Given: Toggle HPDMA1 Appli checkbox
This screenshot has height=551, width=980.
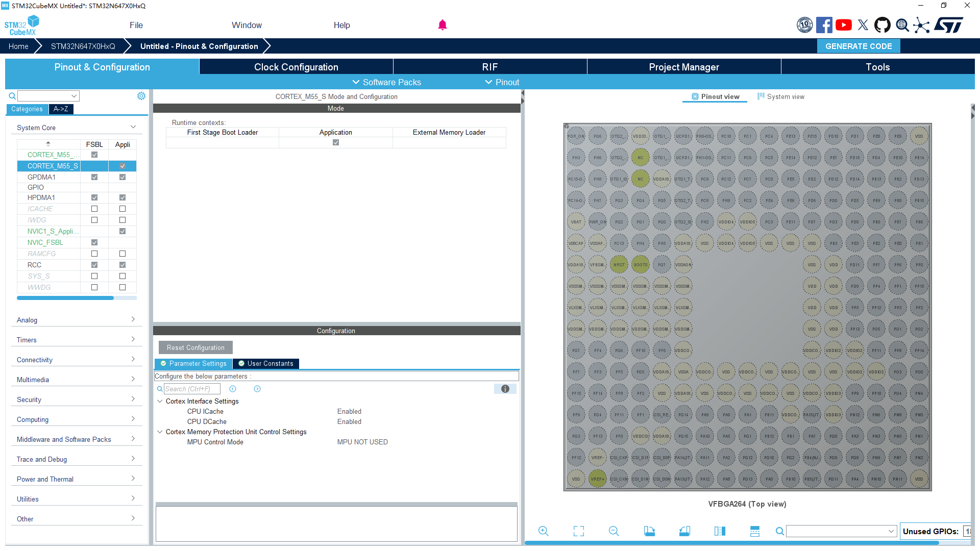Looking at the screenshot, I should tap(122, 197).
